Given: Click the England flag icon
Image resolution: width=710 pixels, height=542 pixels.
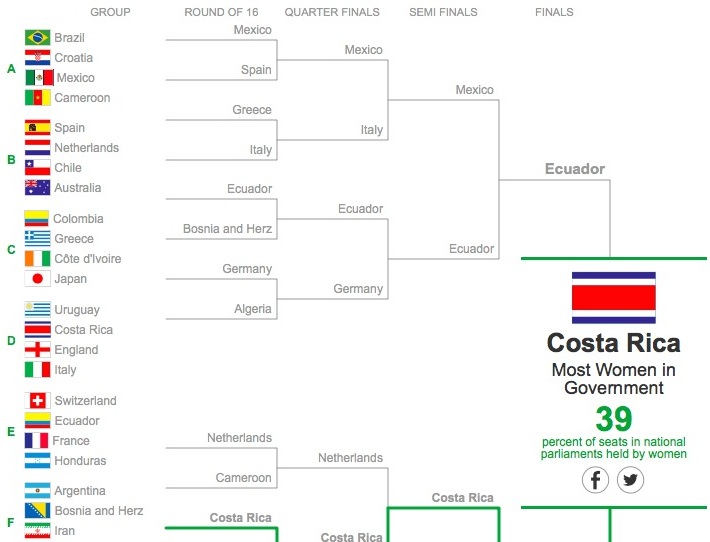Looking at the screenshot, I should tap(38, 350).
